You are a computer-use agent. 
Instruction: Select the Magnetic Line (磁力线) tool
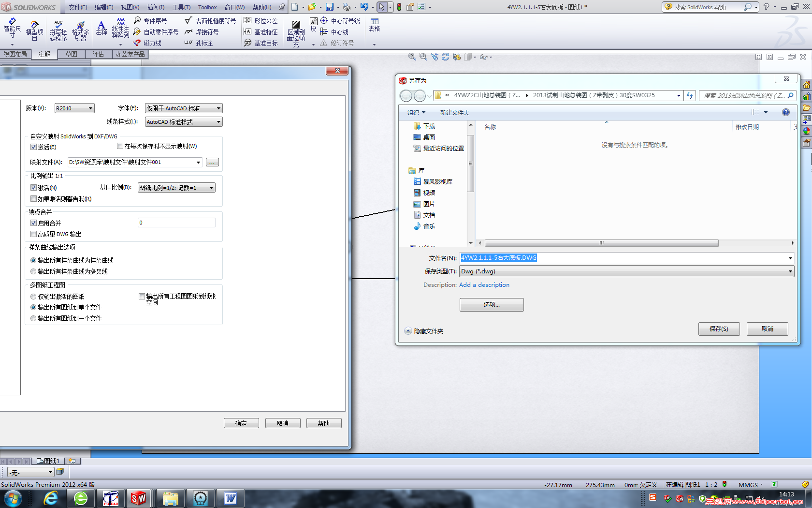(x=147, y=43)
